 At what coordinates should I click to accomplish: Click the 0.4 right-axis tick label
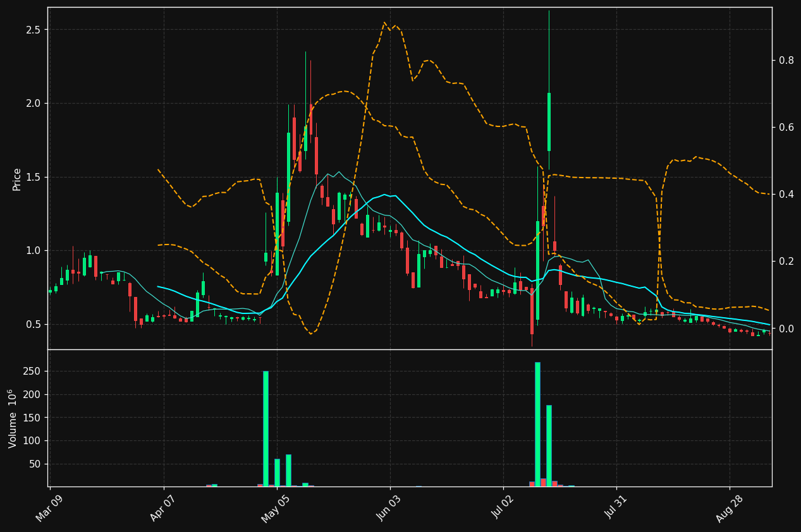tap(786, 194)
